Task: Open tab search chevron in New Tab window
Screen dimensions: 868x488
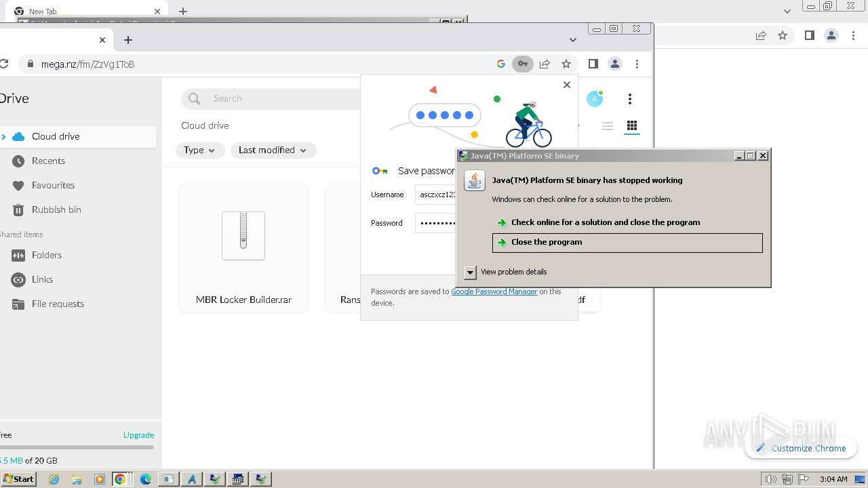Action: click(787, 11)
